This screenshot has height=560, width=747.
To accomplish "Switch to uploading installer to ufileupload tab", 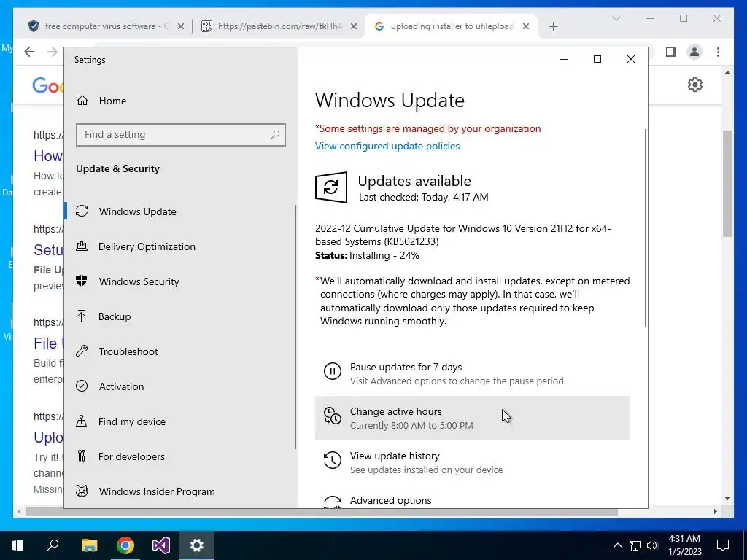I will click(451, 26).
